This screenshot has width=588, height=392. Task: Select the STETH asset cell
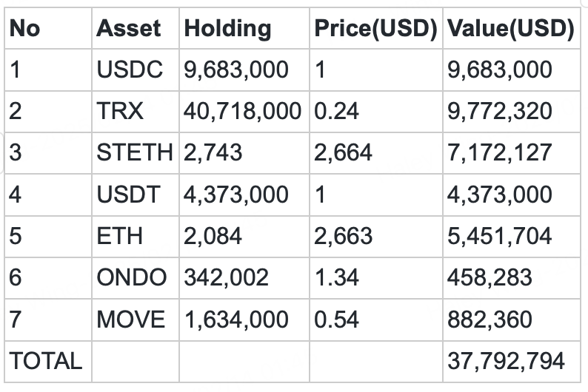pos(134,153)
